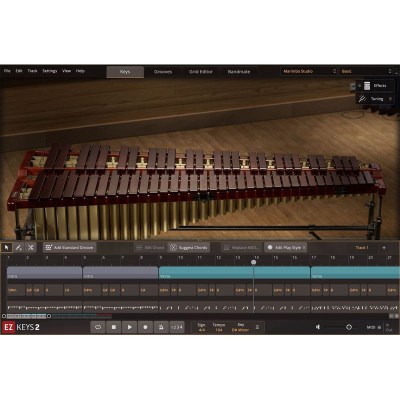Viewport: 400px width, 400px height.
Task: Select the Track 1 label
Action: coord(362,248)
